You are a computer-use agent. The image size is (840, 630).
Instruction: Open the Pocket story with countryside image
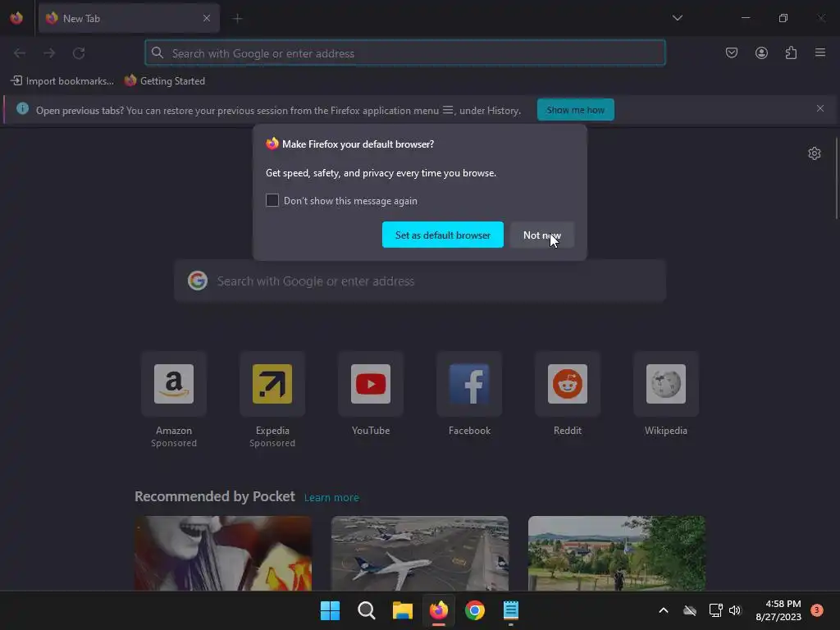tap(617, 554)
